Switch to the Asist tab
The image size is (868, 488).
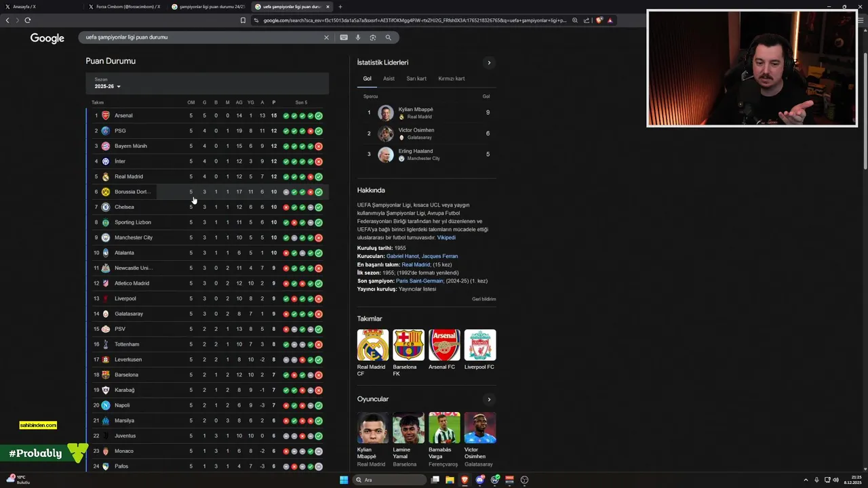coord(389,79)
